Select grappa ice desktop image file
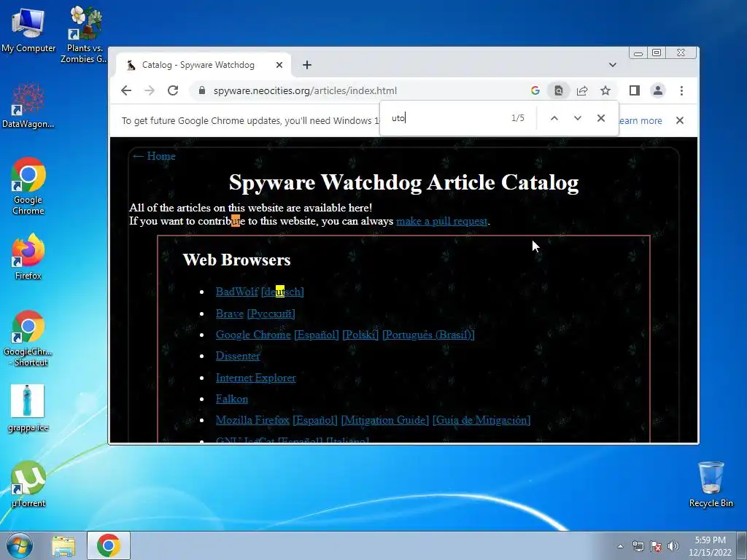Image resolution: width=747 pixels, height=560 pixels. (x=28, y=408)
